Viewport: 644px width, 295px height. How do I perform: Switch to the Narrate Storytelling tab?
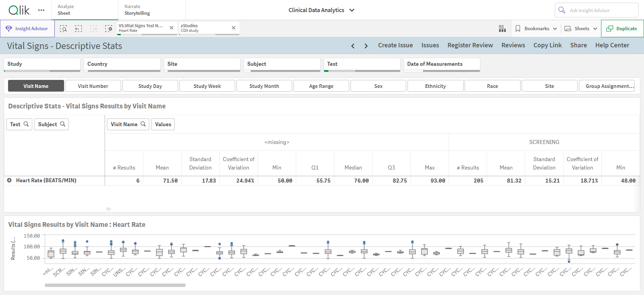152,10
